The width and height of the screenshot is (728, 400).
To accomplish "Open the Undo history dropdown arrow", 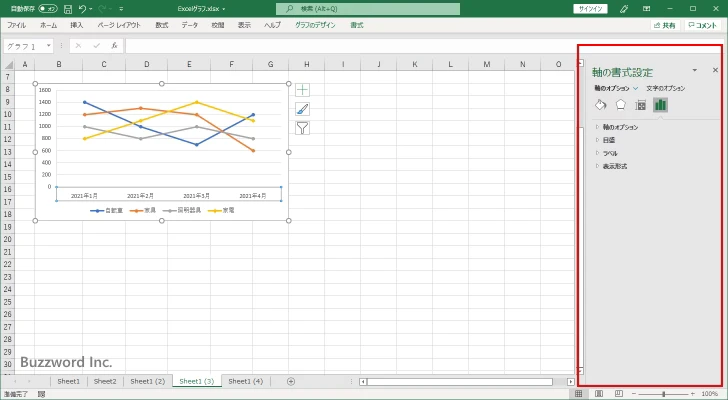I will [91, 9].
